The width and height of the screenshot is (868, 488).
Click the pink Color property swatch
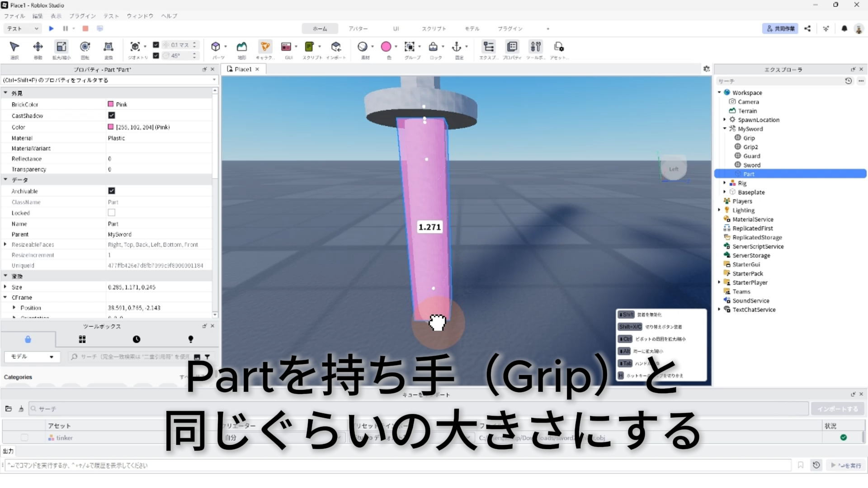(x=111, y=127)
